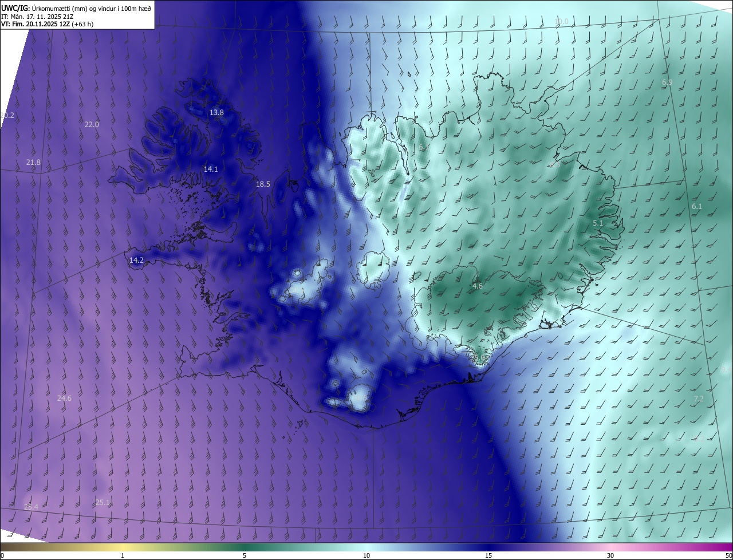The height and width of the screenshot is (560, 733).
Task: Click the 5.1 value in the east fjords
Action: (598, 223)
